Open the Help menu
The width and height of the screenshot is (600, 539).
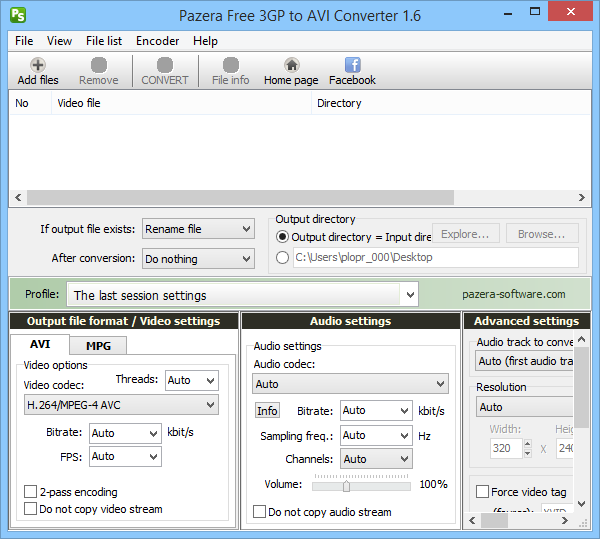click(x=205, y=41)
